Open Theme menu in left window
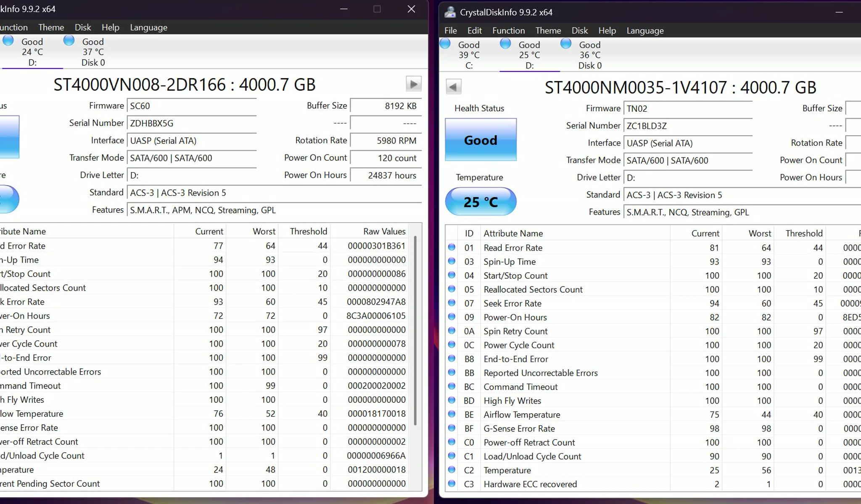 coord(51,27)
